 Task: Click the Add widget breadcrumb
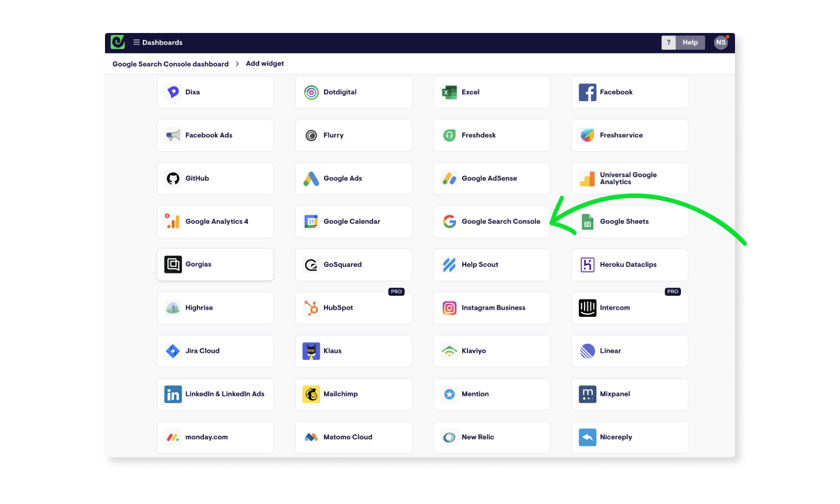coord(265,64)
